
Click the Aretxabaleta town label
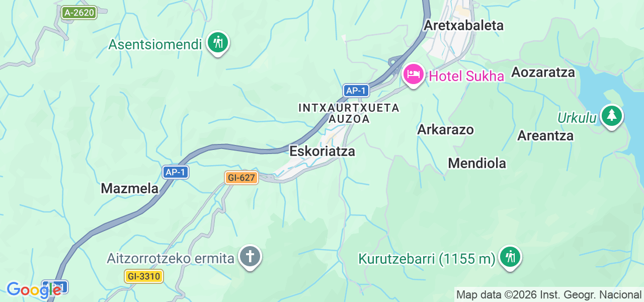464,25
